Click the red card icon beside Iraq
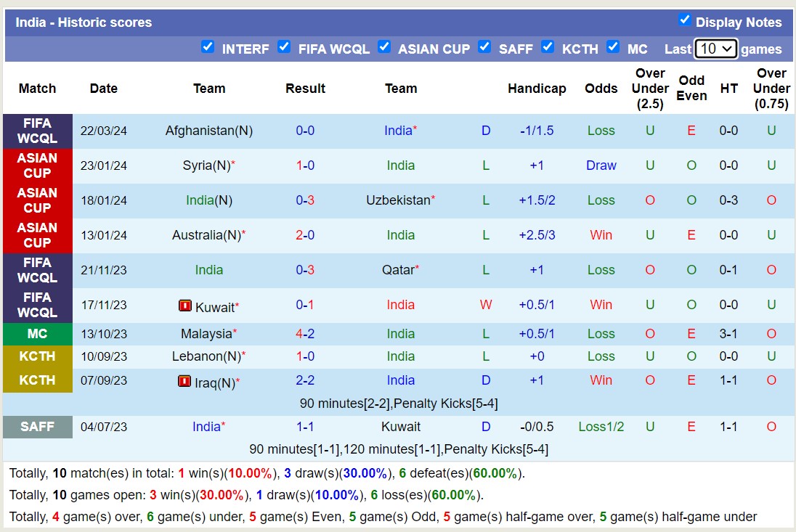 (185, 381)
